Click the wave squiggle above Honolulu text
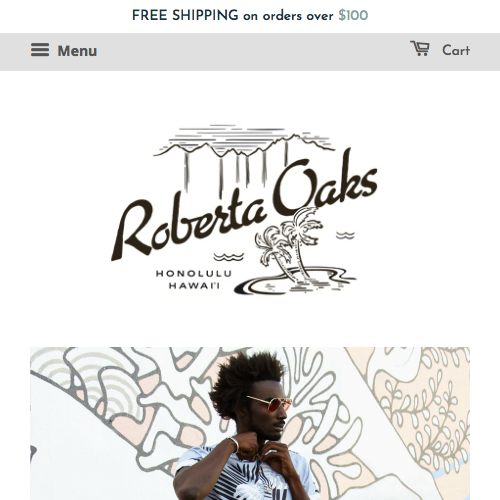This screenshot has height=500, width=500. [x=229, y=257]
